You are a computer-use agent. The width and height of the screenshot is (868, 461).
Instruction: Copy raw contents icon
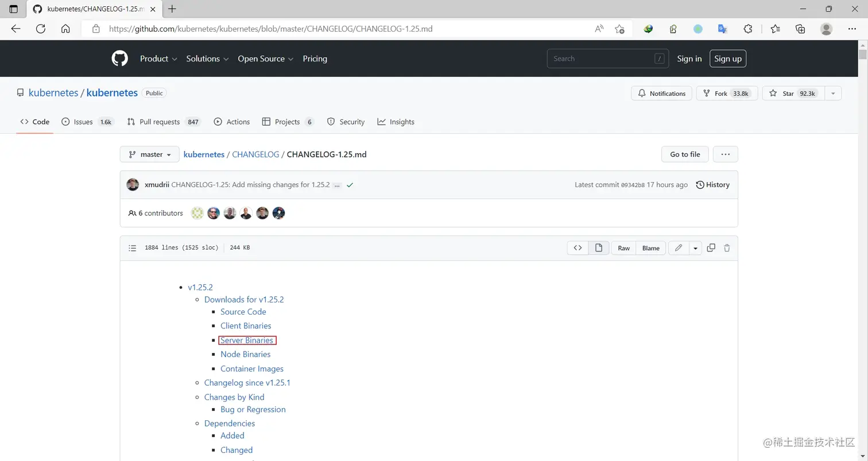[x=711, y=248]
